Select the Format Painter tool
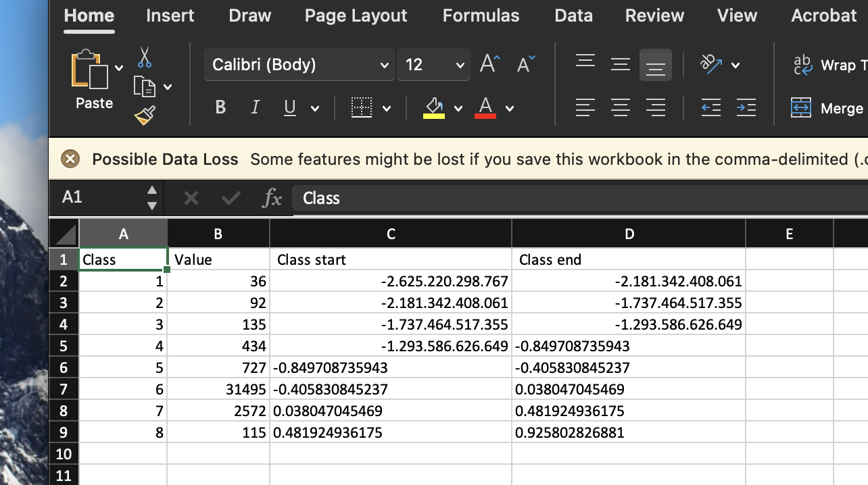Screen dimensions: 868x485 (143, 114)
